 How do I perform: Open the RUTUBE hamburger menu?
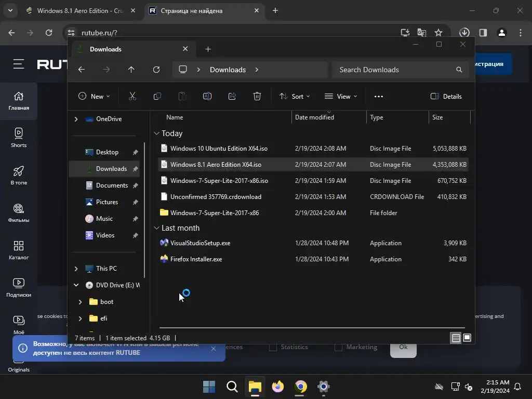pyautogui.click(x=19, y=64)
